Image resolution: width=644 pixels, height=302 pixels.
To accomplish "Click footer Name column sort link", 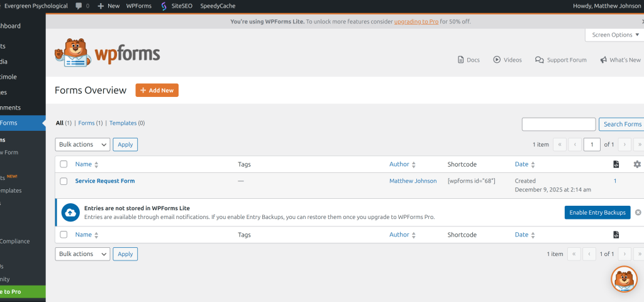I will coord(84,235).
